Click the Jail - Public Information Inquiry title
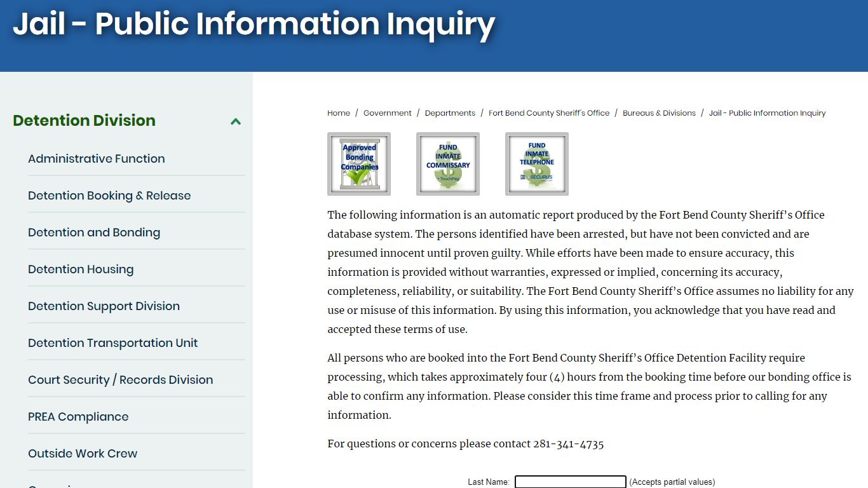Image resolution: width=868 pixels, height=488 pixels. [x=254, y=24]
